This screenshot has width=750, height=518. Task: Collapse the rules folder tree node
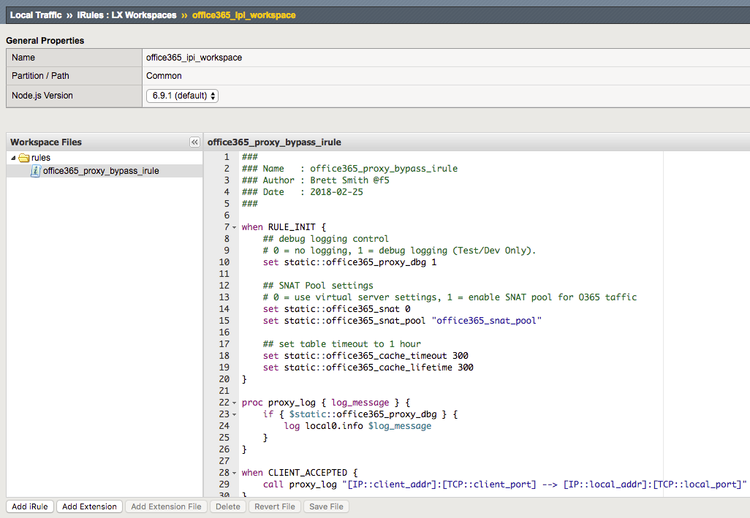[x=13, y=158]
